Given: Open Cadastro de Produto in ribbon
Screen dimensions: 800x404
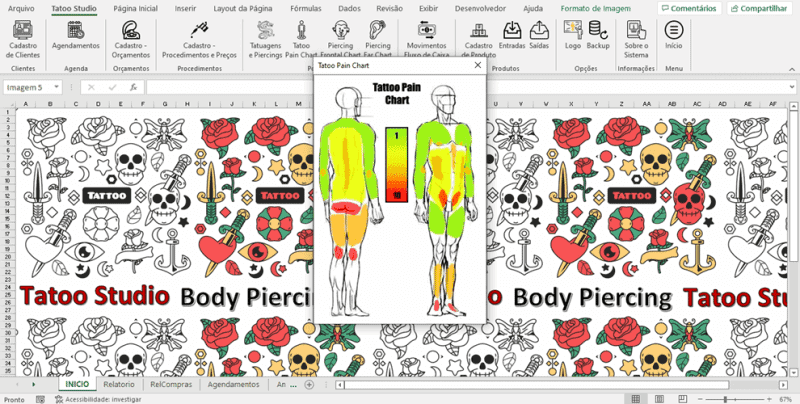Looking at the screenshot, I should [479, 40].
